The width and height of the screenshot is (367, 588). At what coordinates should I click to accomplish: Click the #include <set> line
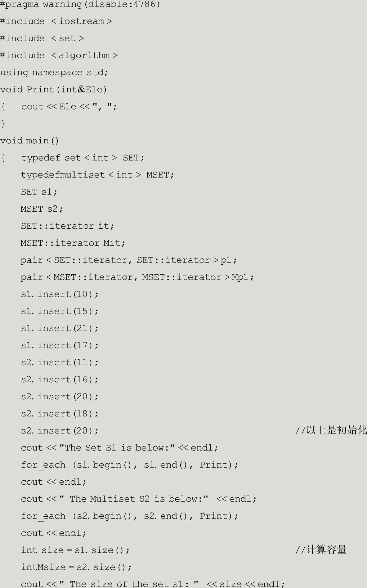click(42, 38)
